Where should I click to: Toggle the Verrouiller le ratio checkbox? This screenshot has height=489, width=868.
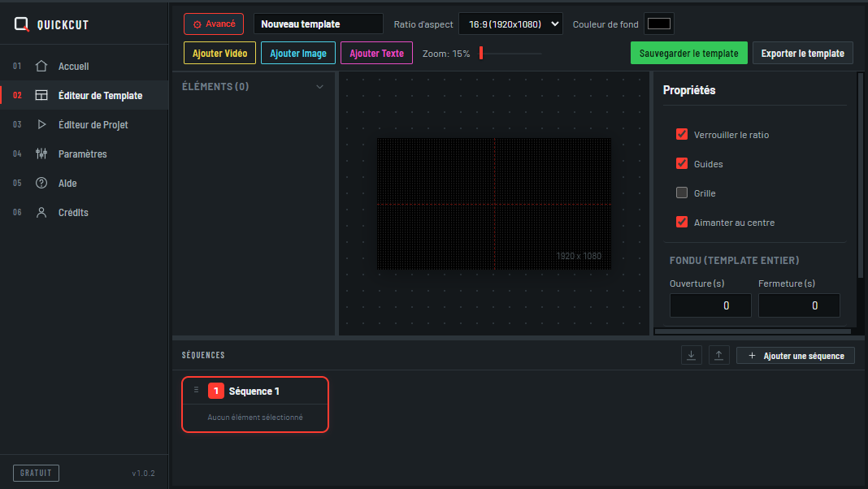pyautogui.click(x=682, y=134)
